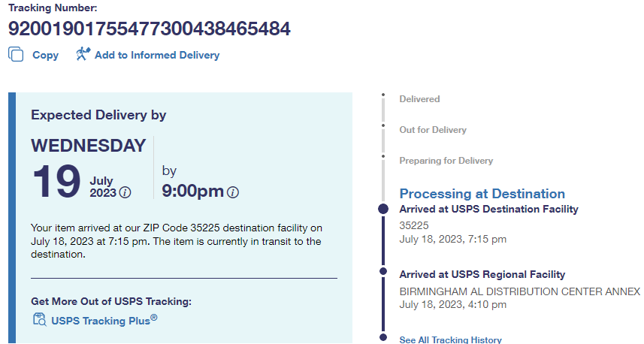Click the Arrived at USPS Regional Facility entry
This screenshot has width=644, height=344.
[x=482, y=275]
